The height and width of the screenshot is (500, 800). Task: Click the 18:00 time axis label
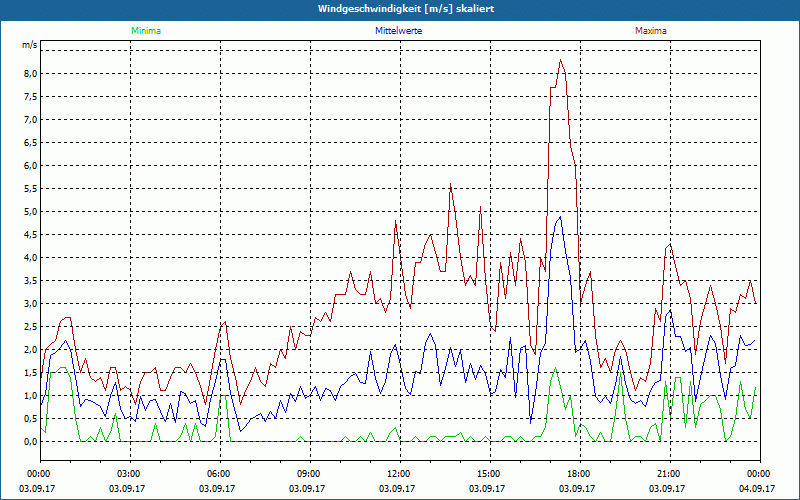[x=578, y=474]
